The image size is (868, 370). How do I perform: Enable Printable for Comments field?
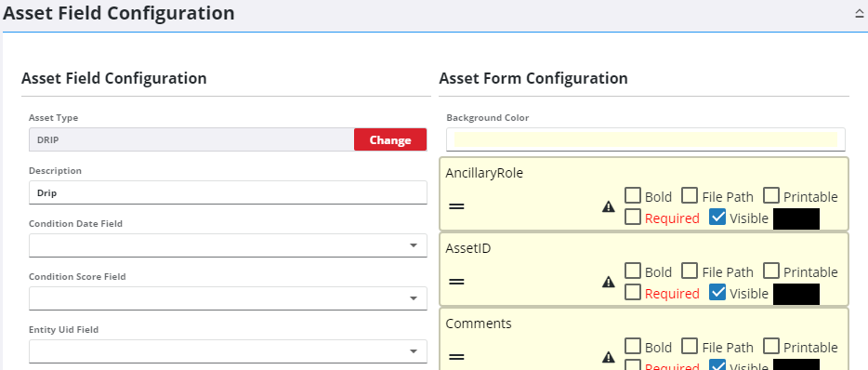coord(771,346)
